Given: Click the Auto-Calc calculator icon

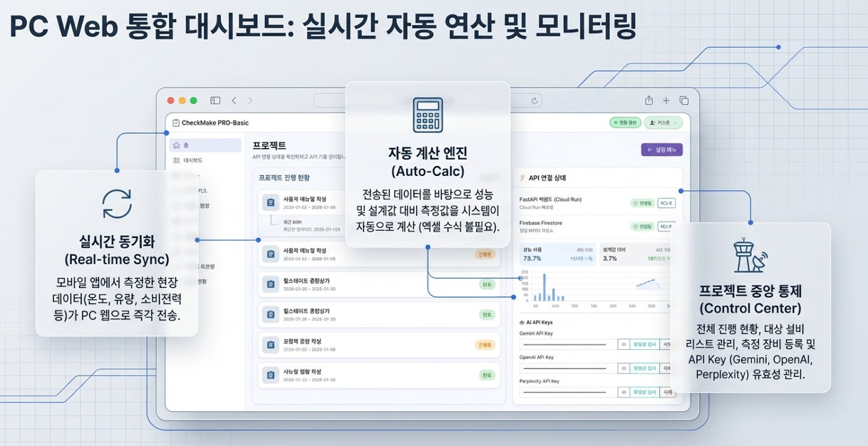Looking at the screenshot, I should [428, 115].
